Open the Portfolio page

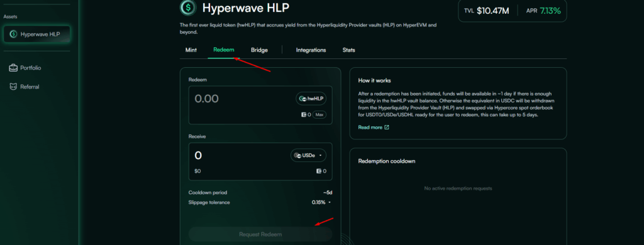[25, 68]
